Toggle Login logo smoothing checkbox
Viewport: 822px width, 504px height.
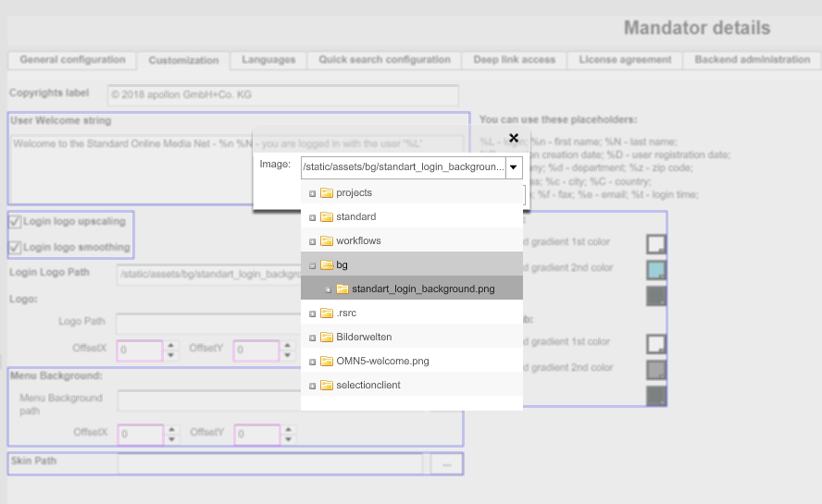coord(16,247)
